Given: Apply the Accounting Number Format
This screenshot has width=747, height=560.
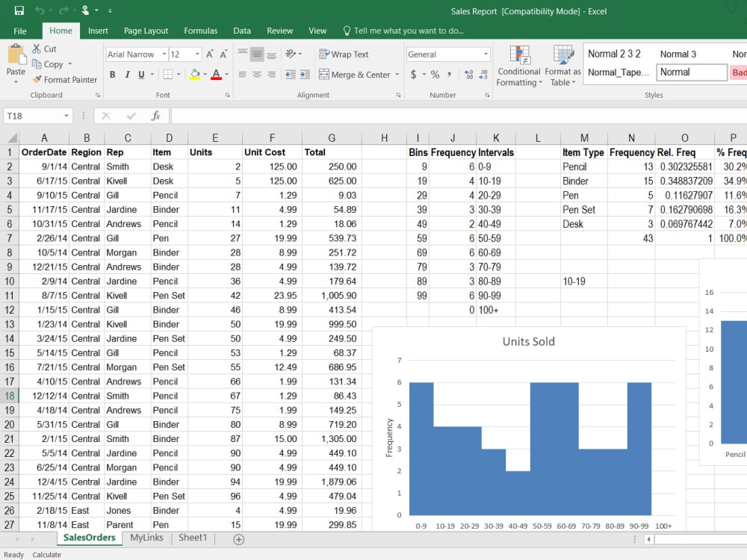Looking at the screenshot, I should [x=414, y=75].
